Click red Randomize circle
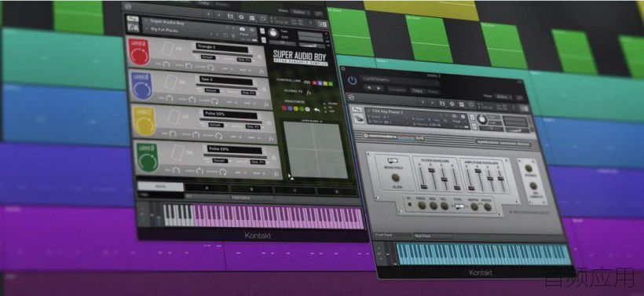 click(284, 109)
